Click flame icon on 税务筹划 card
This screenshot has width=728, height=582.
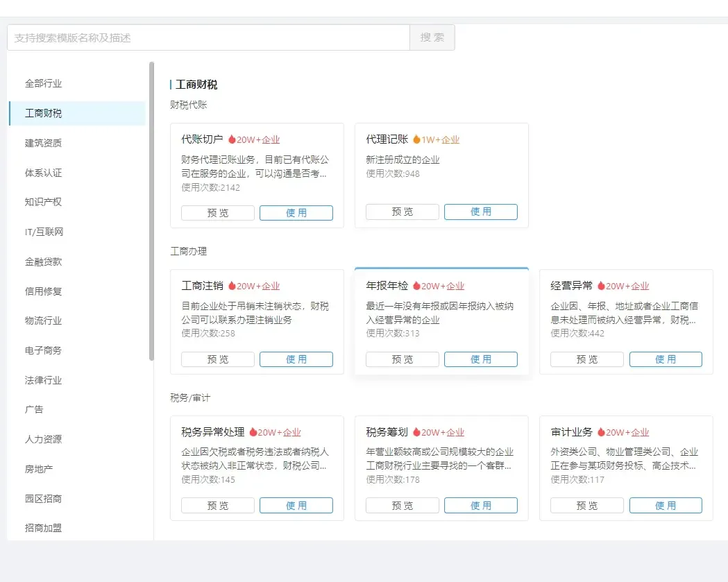point(416,432)
